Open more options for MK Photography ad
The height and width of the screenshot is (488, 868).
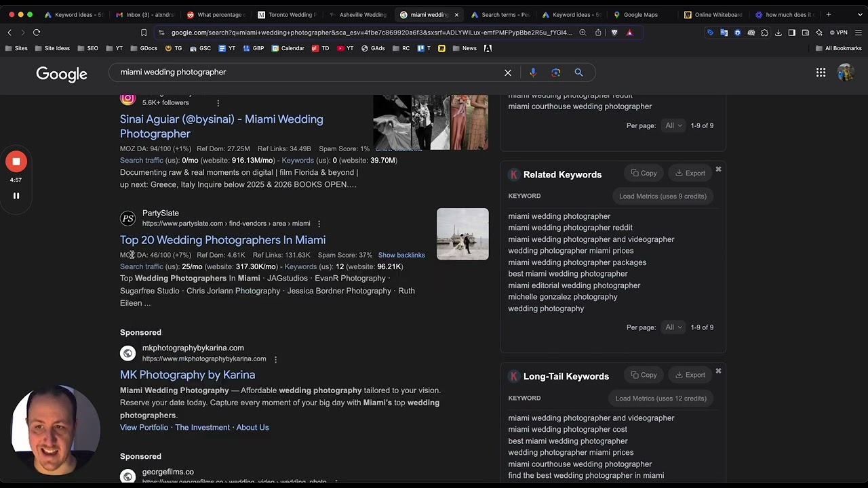point(275,359)
